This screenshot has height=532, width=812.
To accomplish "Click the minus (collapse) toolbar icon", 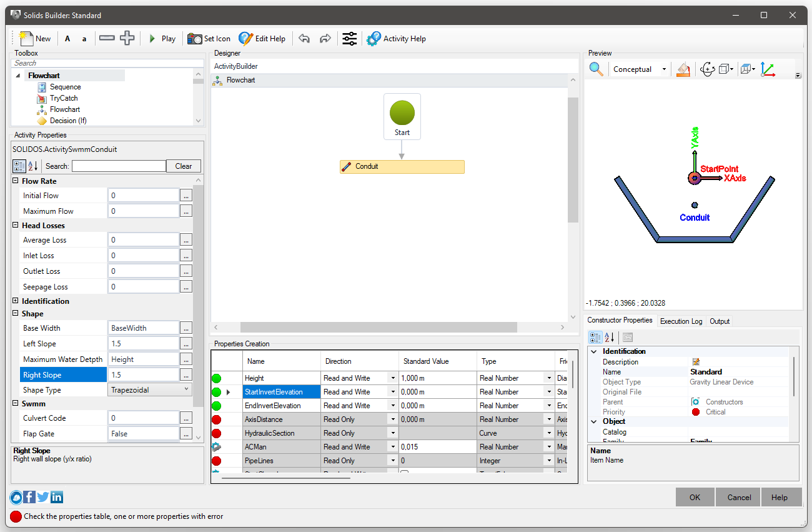I will [107, 39].
